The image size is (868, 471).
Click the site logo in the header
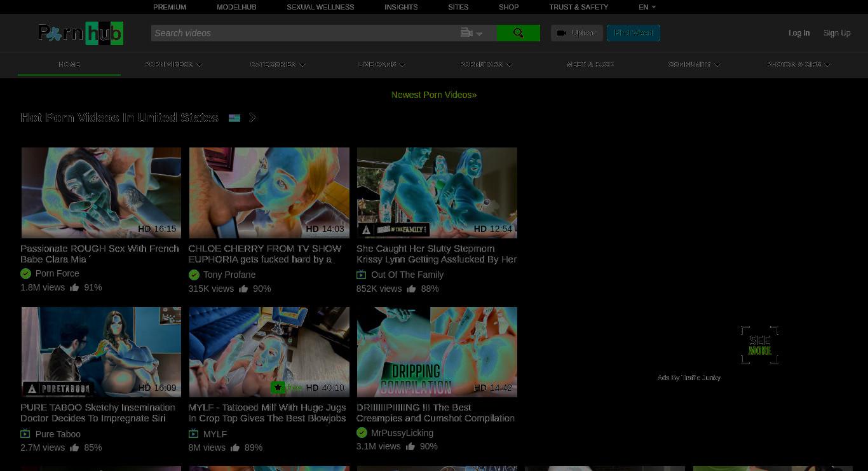(81, 33)
